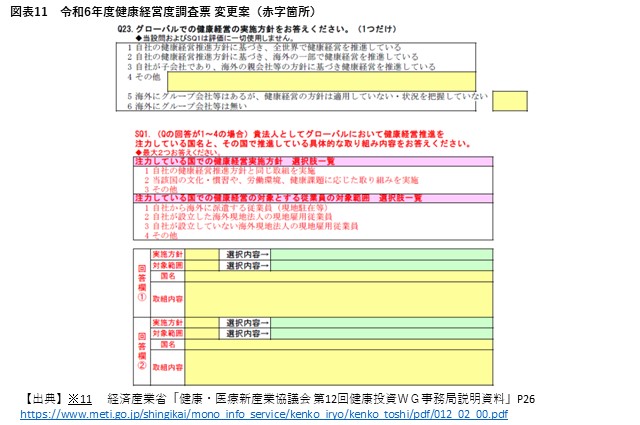Click option 5 健康経営の方針は適用していない
Image resolution: width=640 pixels, height=425 pixels.
point(307,96)
